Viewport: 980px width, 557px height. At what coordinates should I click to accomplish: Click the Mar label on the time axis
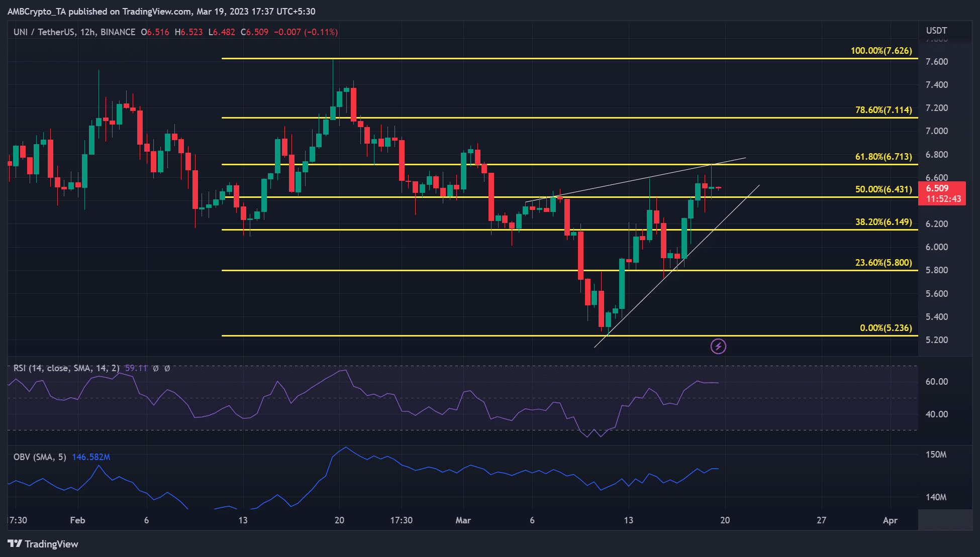tap(464, 520)
